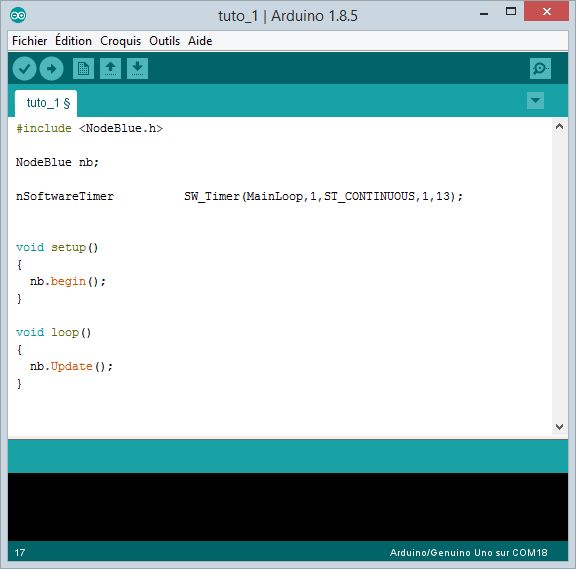Open the Aide menu

tap(200, 41)
